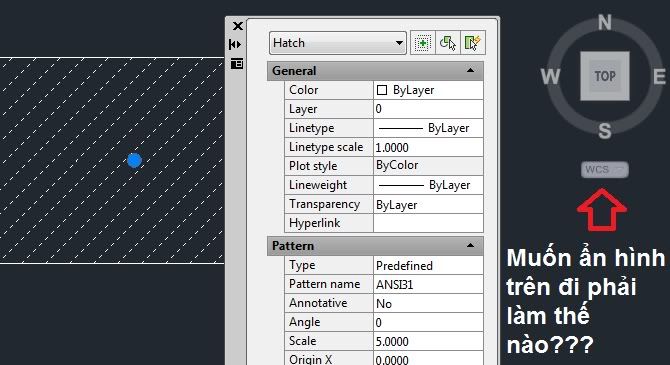Collapse the Pattern section
Viewport: 670px width, 365px height.
(470, 246)
